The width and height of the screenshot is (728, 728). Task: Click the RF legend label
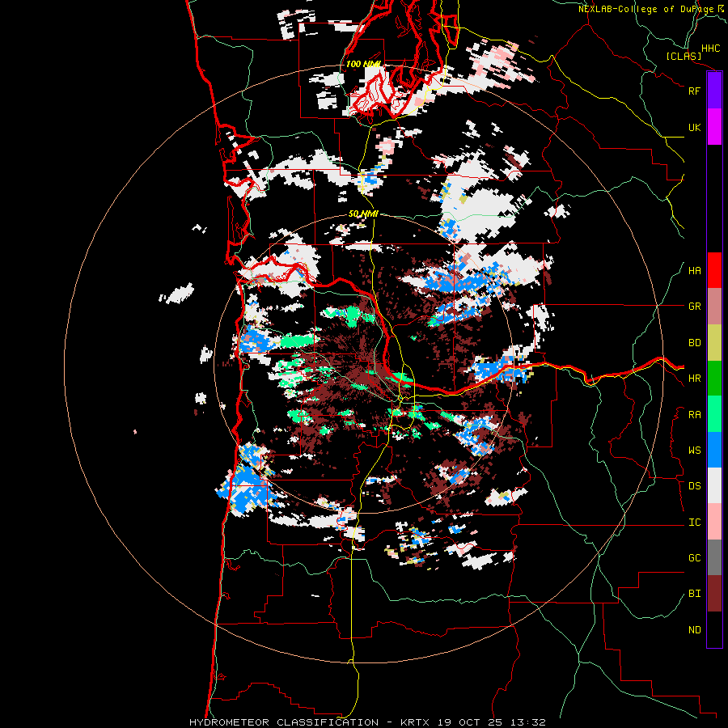point(694,91)
